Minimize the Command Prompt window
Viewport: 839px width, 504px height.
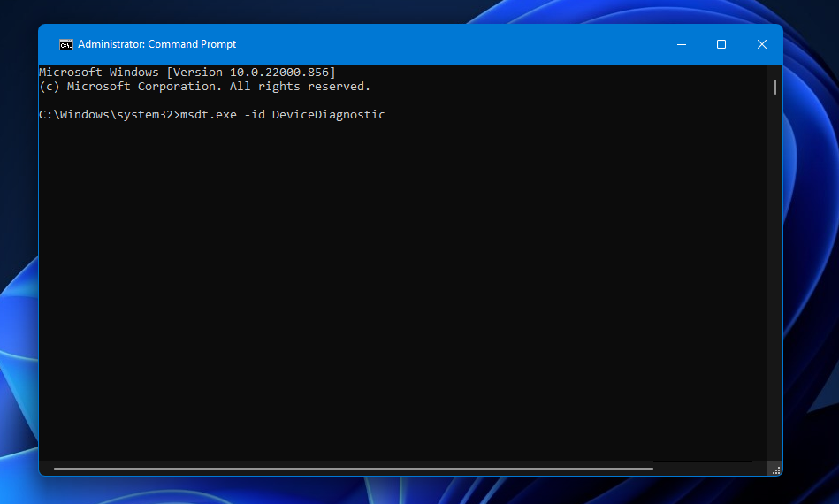[x=681, y=44]
